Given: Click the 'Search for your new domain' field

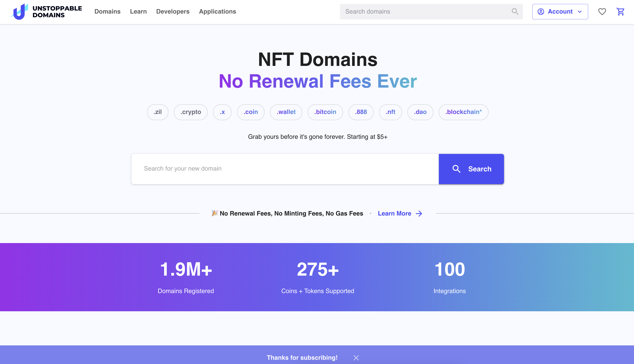Looking at the screenshot, I should (x=285, y=169).
